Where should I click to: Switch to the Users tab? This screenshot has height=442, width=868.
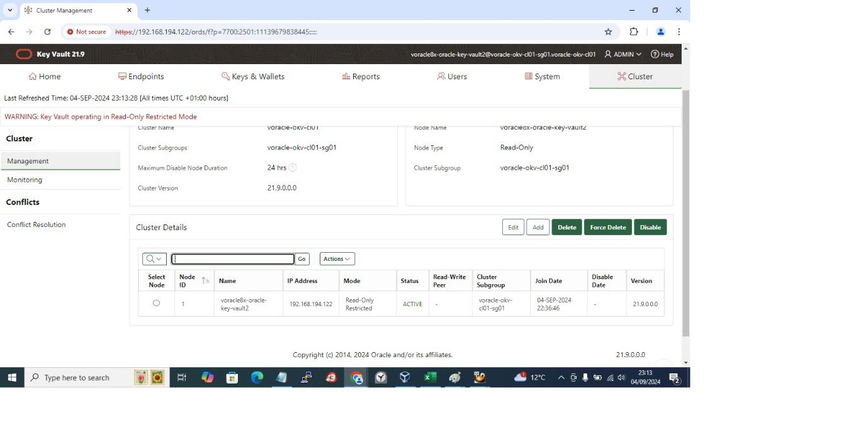pyautogui.click(x=452, y=76)
